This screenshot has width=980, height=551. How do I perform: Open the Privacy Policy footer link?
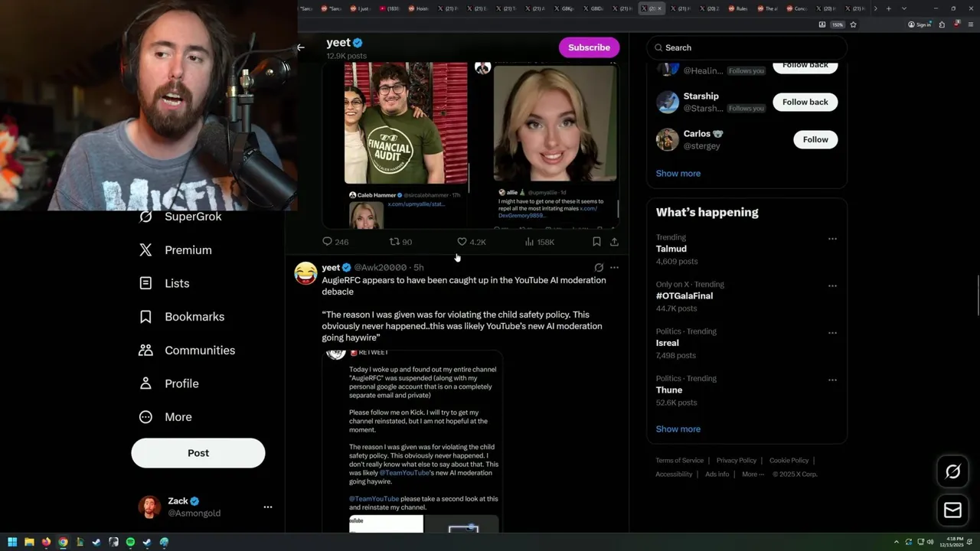click(737, 461)
